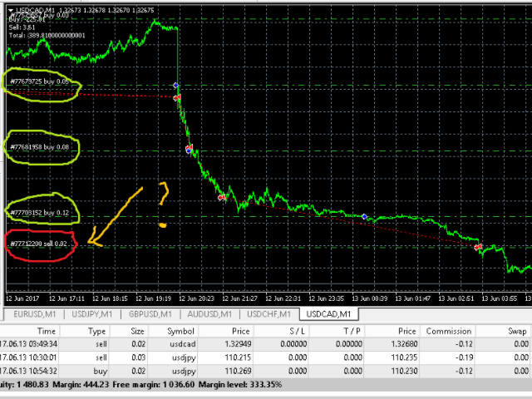Image resolution: width=532 pixels, height=399 pixels.
Task: Click the red arrow marker on sell 0.02 level
Action: coord(478,247)
